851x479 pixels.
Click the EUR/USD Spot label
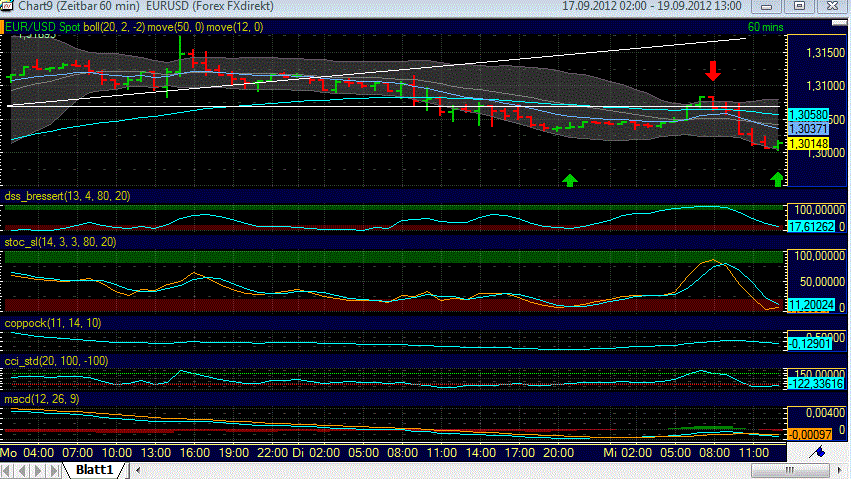click(x=43, y=27)
